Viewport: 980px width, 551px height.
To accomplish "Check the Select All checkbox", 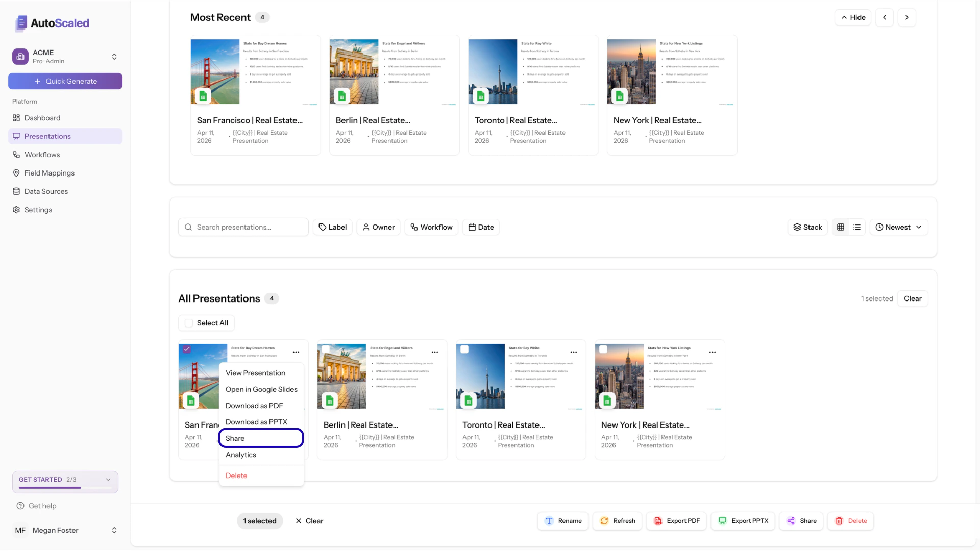I will [189, 323].
